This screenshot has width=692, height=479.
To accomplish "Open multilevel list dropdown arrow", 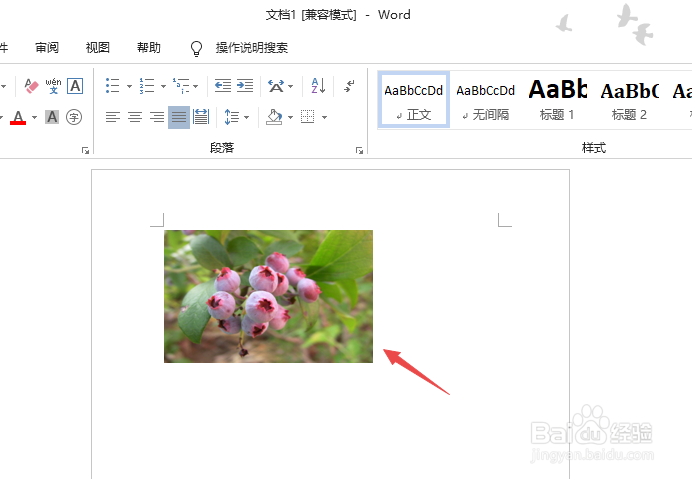I will (196, 86).
